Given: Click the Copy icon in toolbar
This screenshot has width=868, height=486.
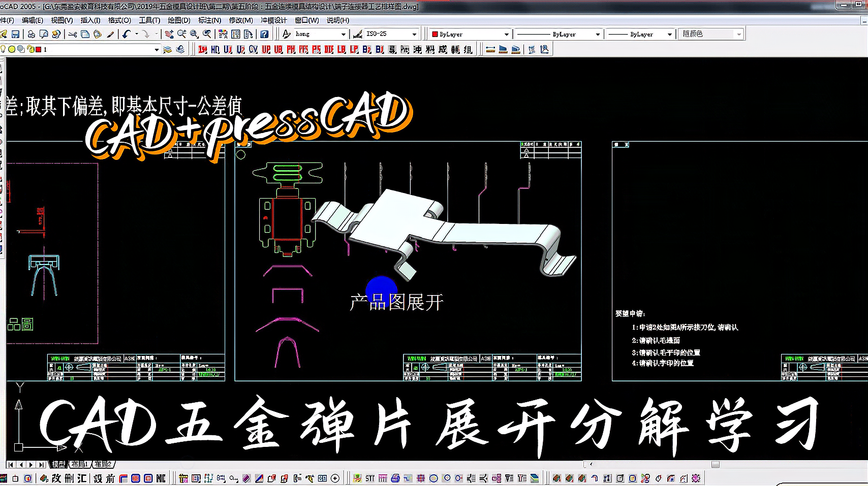Looking at the screenshot, I should (x=85, y=34).
